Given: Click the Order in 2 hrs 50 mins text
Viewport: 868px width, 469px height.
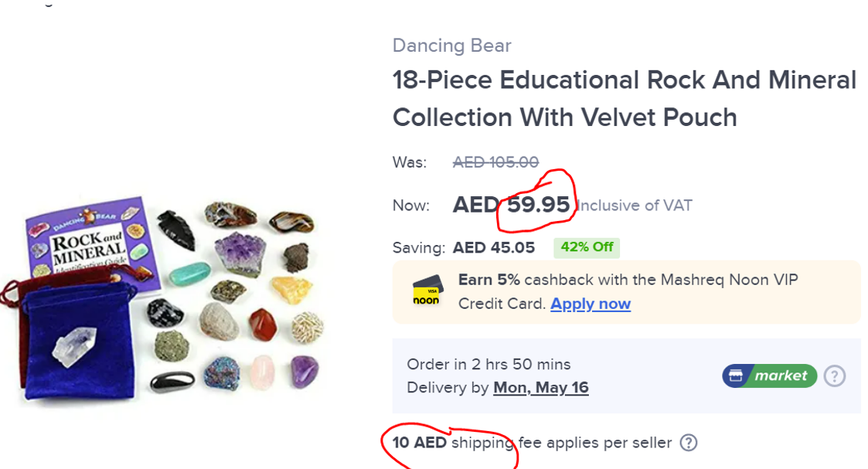Looking at the screenshot, I should pos(488,364).
